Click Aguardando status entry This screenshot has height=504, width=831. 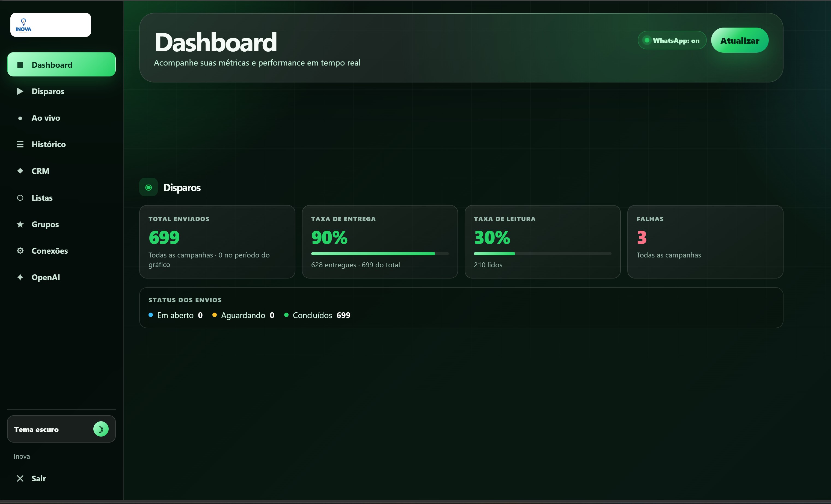point(243,315)
